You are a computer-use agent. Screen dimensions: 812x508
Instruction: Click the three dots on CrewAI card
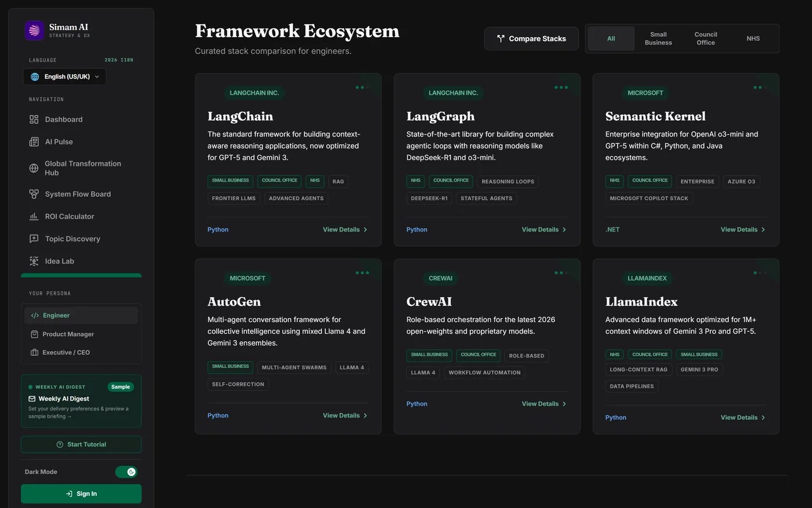pos(561,273)
